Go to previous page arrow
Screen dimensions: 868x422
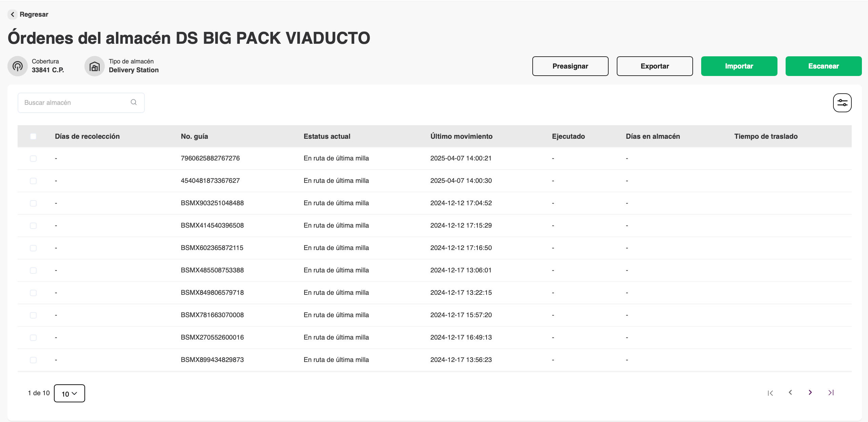point(790,392)
